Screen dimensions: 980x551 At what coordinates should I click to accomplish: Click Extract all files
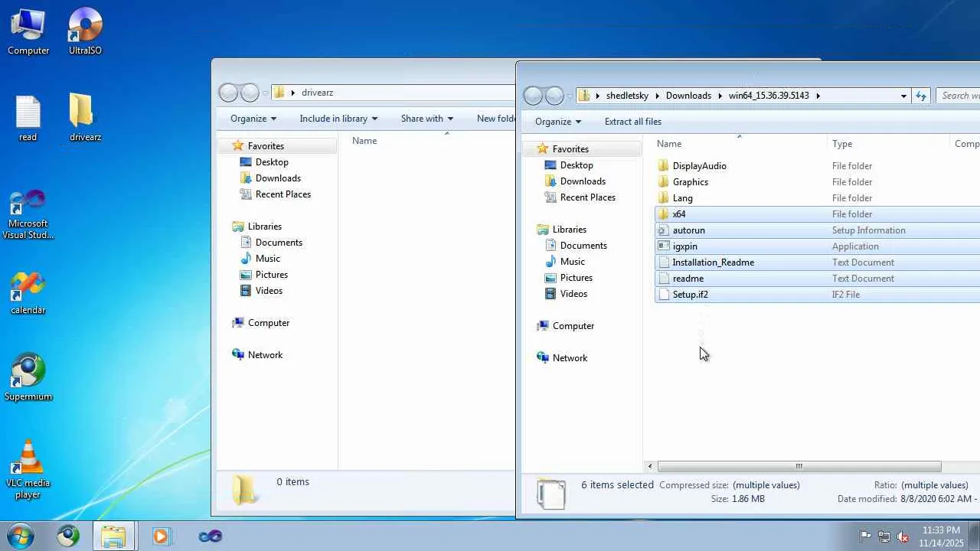[633, 122]
